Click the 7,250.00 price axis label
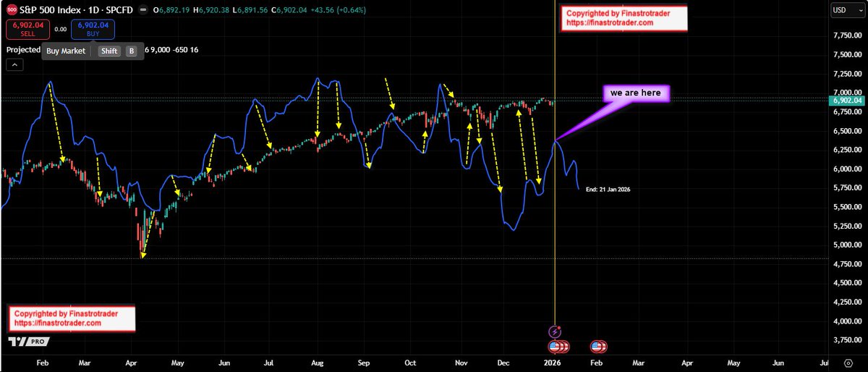Image resolution: width=868 pixels, height=372 pixels. coord(846,74)
